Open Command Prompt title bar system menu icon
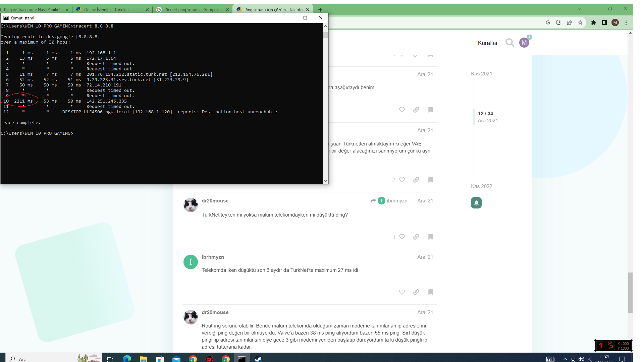 pos(6,18)
